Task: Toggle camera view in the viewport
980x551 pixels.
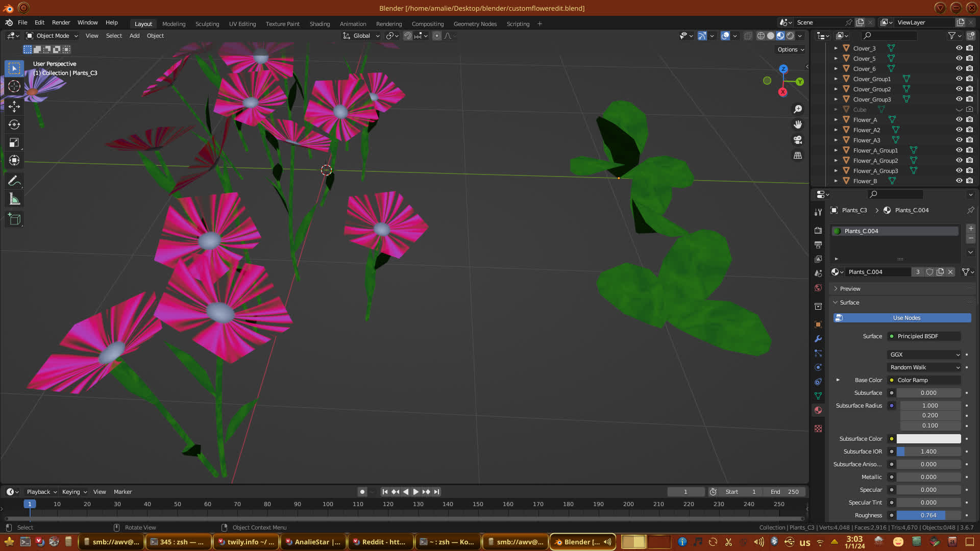Action: (x=798, y=140)
